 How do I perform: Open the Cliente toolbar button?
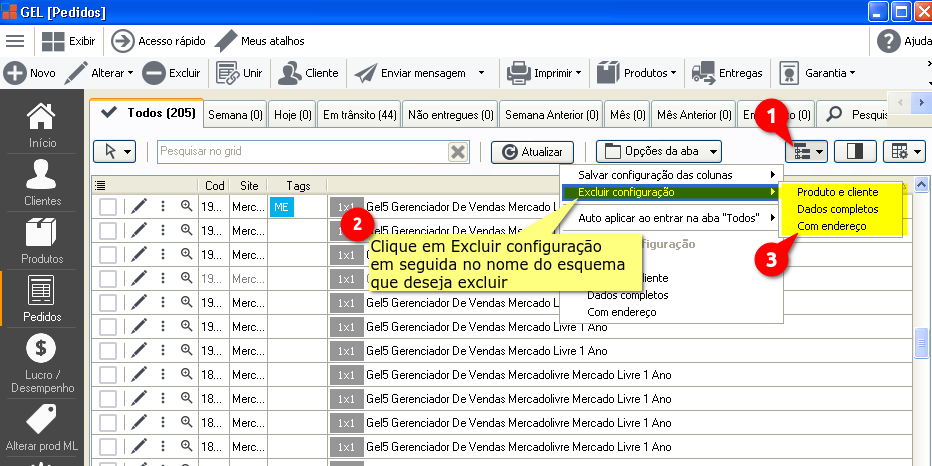pos(308,73)
